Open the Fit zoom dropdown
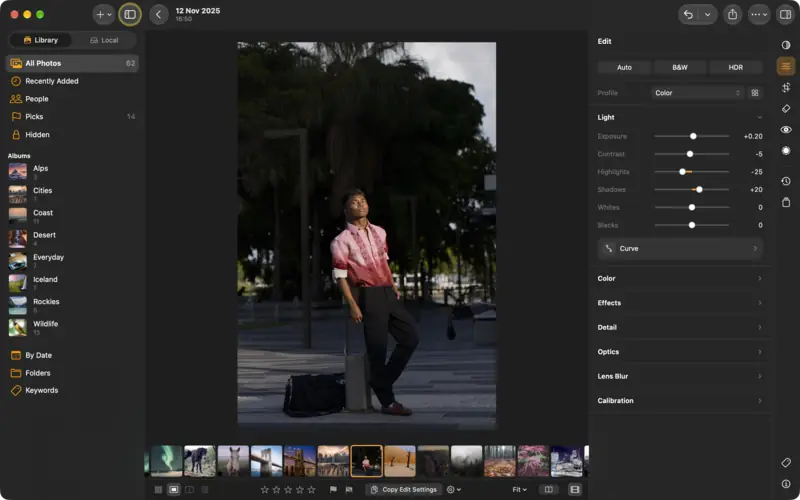Image resolution: width=800 pixels, height=500 pixels. 519,490
